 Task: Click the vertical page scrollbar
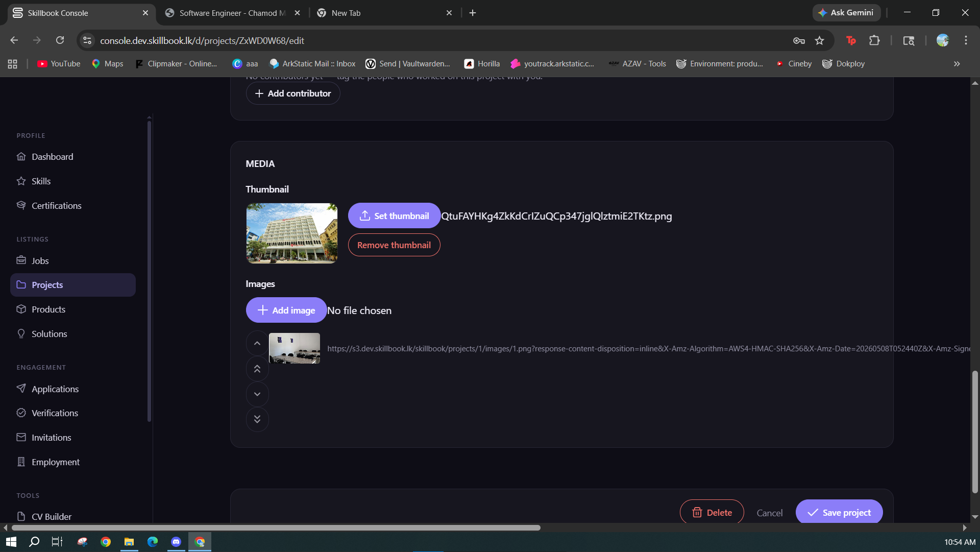(x=975, y=431)
